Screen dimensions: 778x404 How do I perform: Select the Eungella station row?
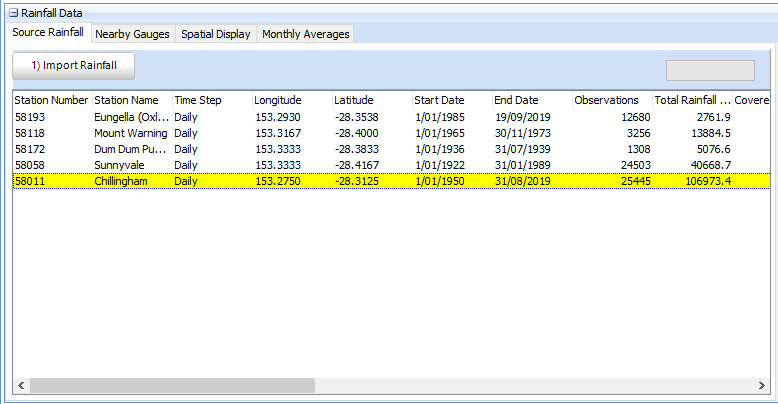(130, 117)
